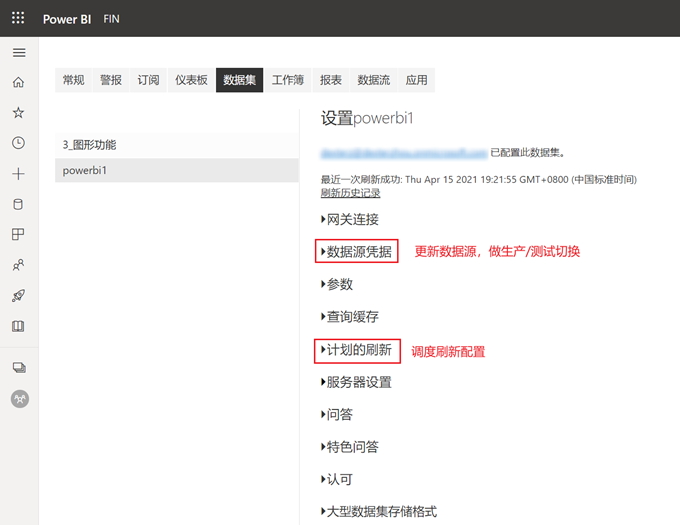Expand the 大型数据集存储格式 section
Image resolution: width=680 pixels, height=525 pixels.
coord(379,512)
